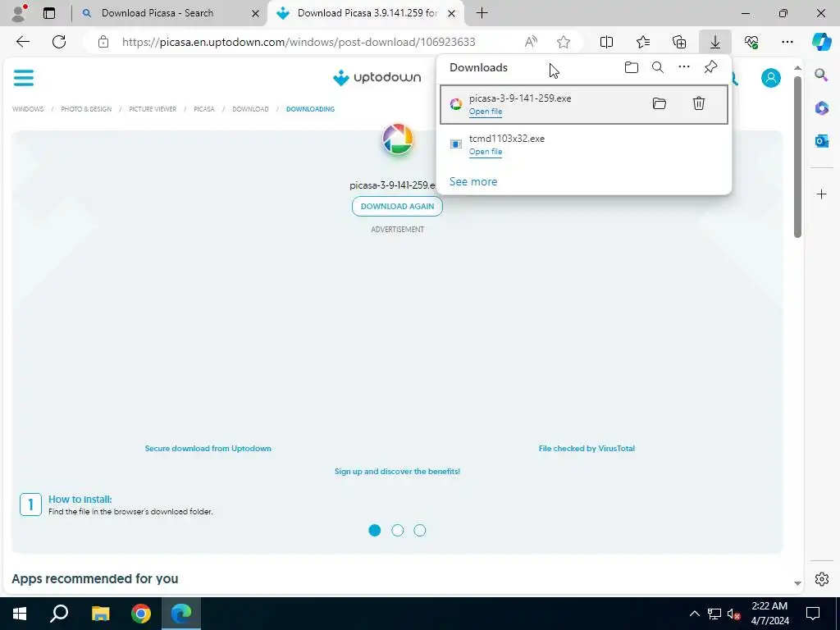Open the Uptodown user account icon
The height and width of the screenshot is (630, 840).
pos(771,78)
